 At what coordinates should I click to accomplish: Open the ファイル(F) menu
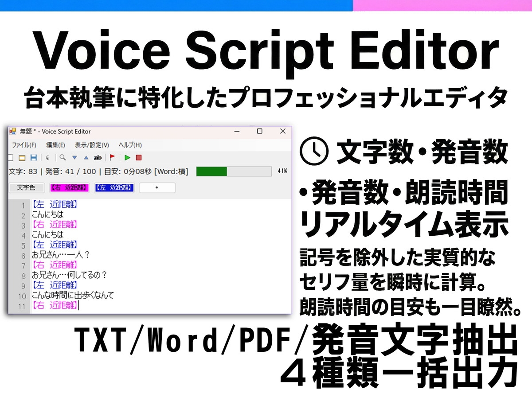[24, 145]
